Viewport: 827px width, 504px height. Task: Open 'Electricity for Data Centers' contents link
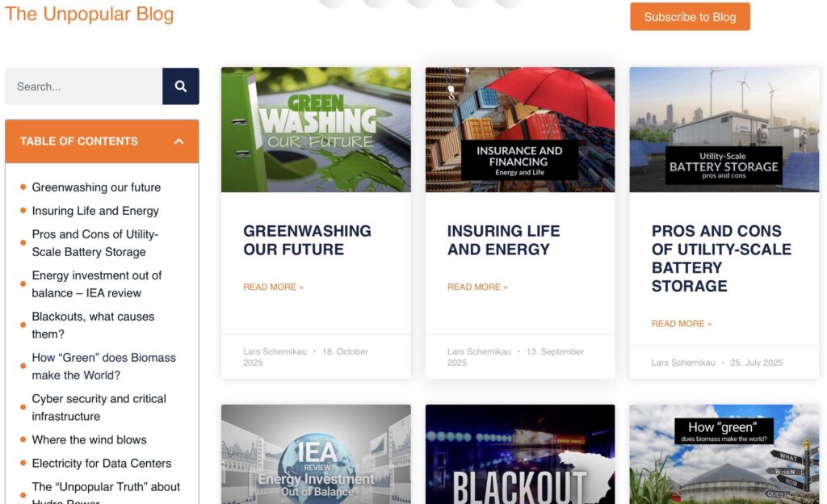[x=102, y=464]
